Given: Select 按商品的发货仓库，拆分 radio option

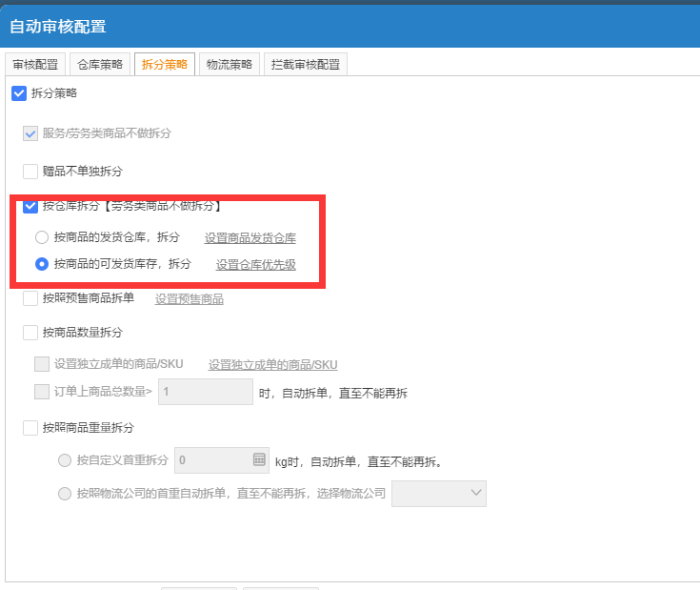Looking at the screenshot, I should click(42, 237).
